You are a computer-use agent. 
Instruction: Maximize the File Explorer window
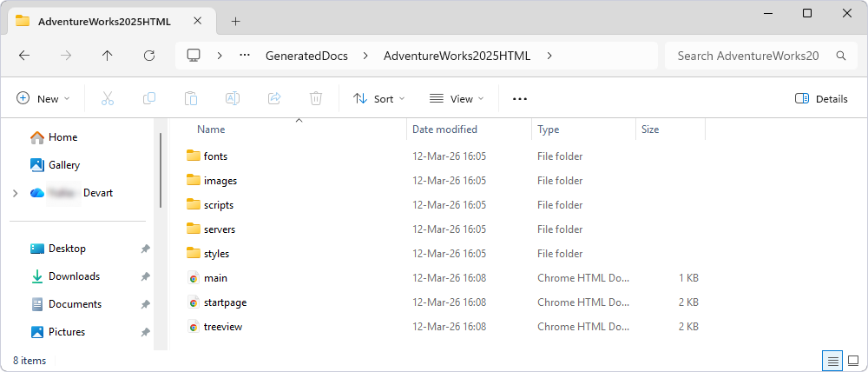pyautogui.click(x=807, y=13)
